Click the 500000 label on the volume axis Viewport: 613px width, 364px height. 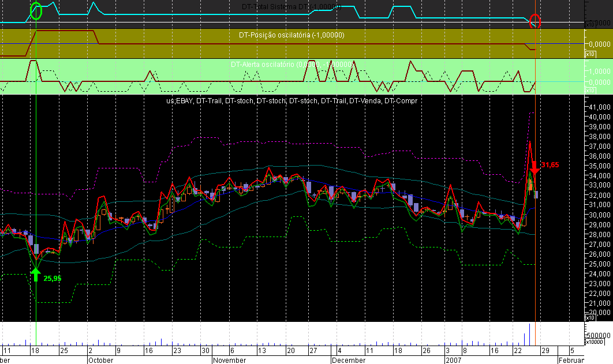click(x=600, y=335)
